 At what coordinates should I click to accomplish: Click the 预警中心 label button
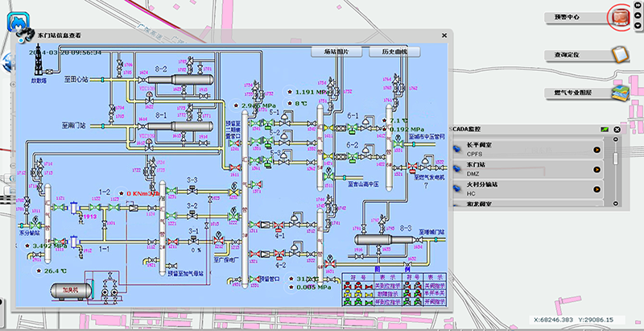pyautogui.click(x=573, y=16)
